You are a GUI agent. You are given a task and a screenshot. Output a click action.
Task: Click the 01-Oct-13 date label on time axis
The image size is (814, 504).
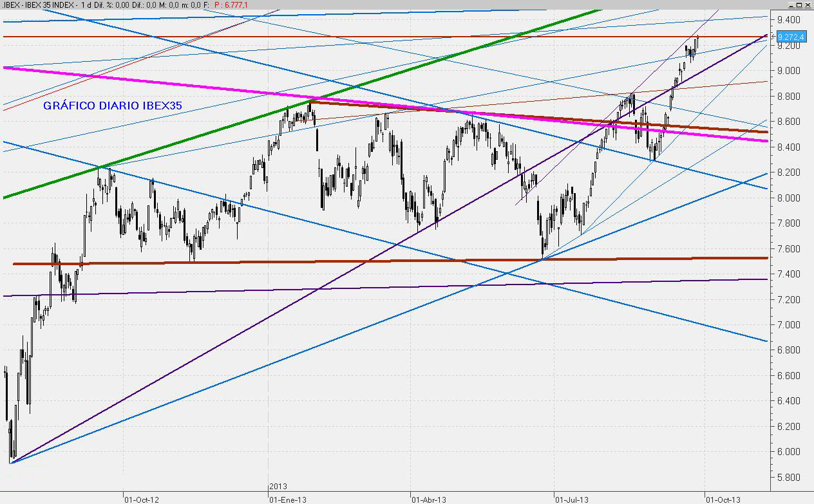point(723,499)
